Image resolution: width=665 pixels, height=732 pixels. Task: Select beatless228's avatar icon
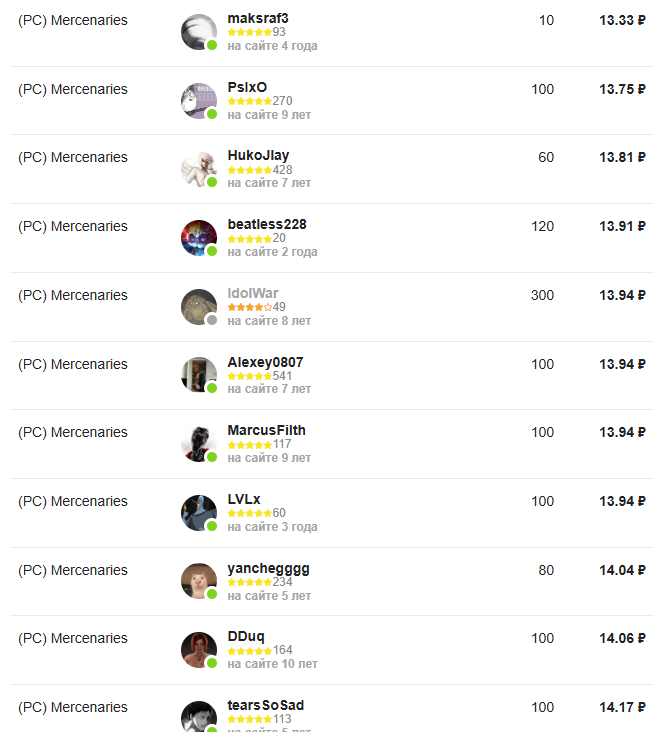[198, 238]
